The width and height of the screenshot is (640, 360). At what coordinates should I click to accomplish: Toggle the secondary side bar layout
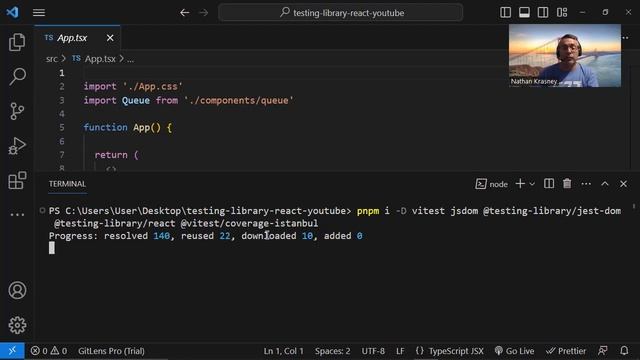[x=543, y=13]
